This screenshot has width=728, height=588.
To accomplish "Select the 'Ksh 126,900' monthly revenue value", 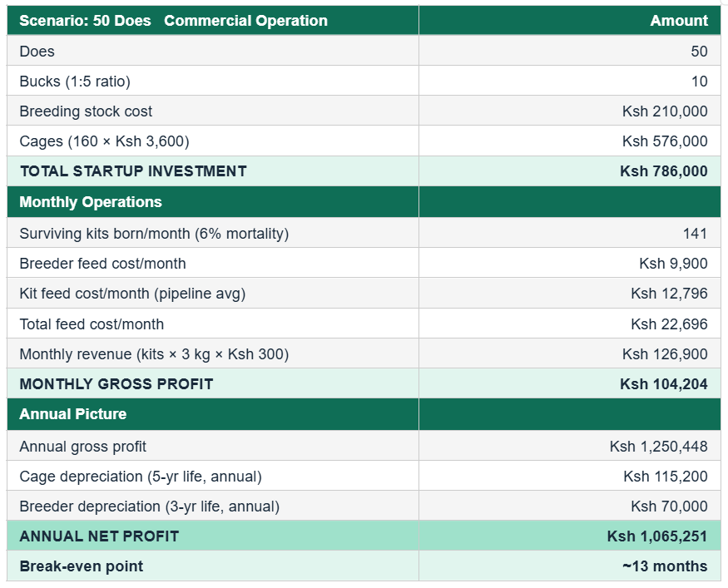I will (665, 354).
